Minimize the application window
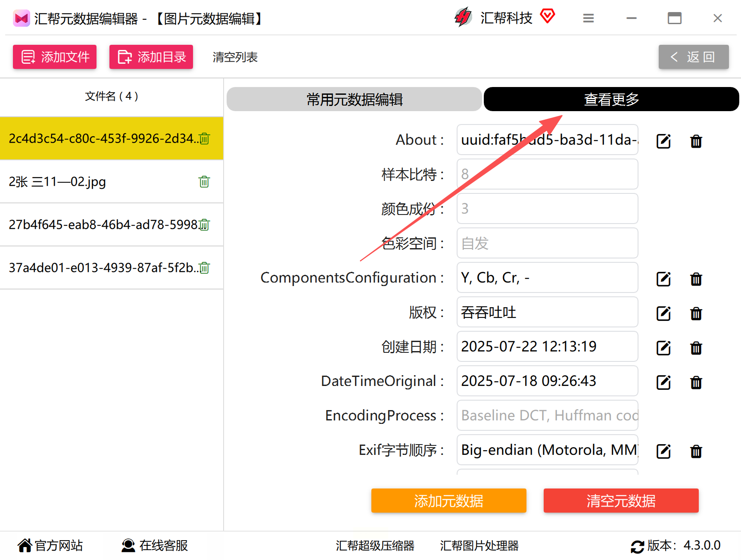 point(632,19)
